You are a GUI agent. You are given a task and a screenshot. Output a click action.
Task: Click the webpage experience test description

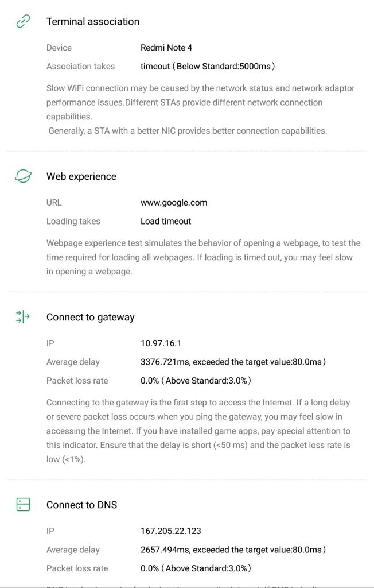203,257
